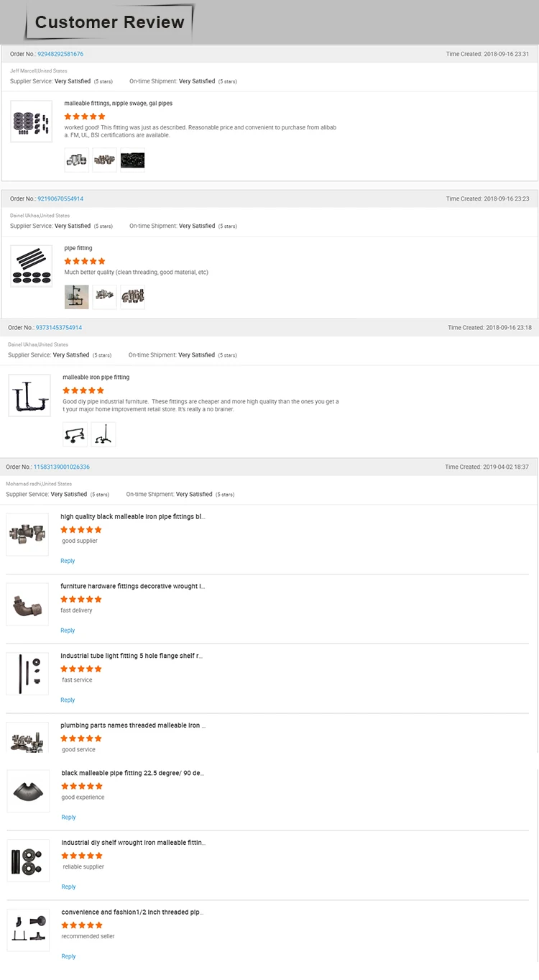Screen dimensions: 539x980
Task: Reply to the "fast delivery" review
Action: (68, 631)
